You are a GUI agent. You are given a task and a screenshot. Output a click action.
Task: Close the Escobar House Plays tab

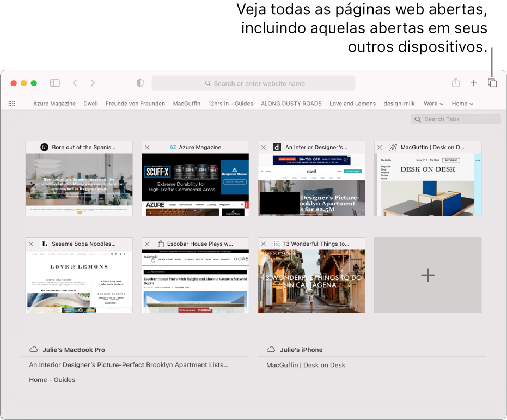pyautogui.click(x=147, y=244)
